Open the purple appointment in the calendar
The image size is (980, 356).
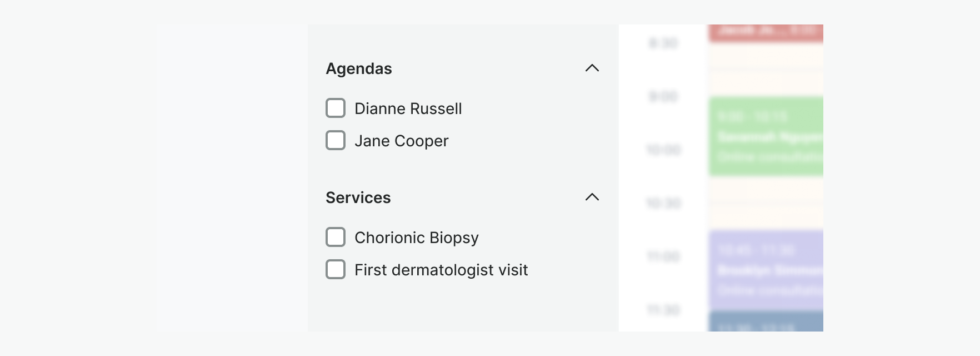coord(766,270)
